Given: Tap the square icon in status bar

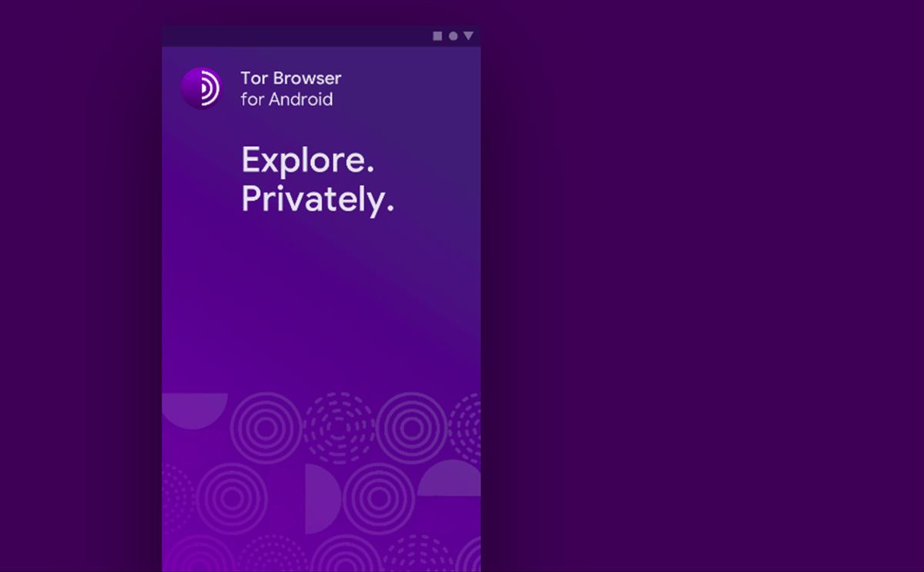Looking at the screenshot, I should pyautogui.click(x=437, y=36).
